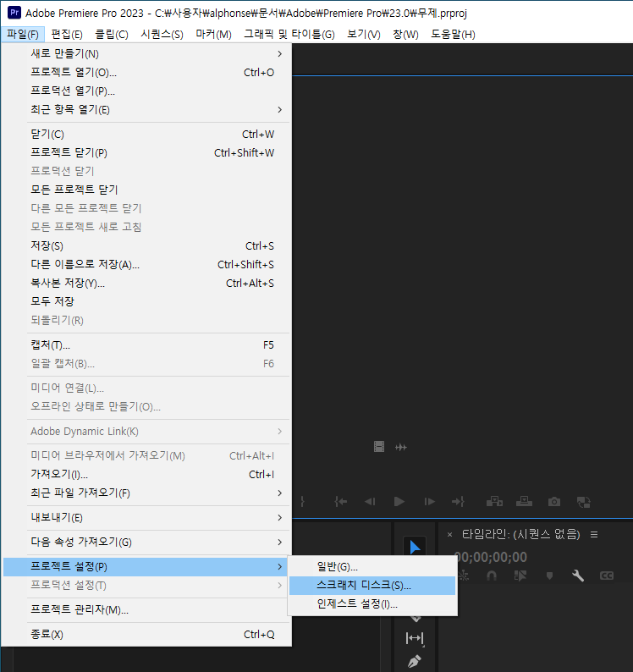Go to Out point in monitor
This screenshot has height=672, width=633.
point(458,501)
